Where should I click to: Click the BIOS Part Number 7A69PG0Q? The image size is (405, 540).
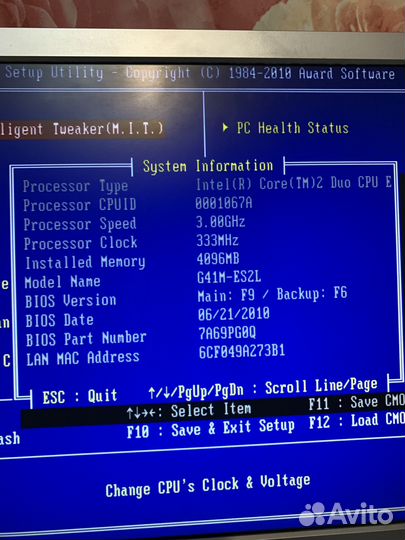(x=227, y=333)
